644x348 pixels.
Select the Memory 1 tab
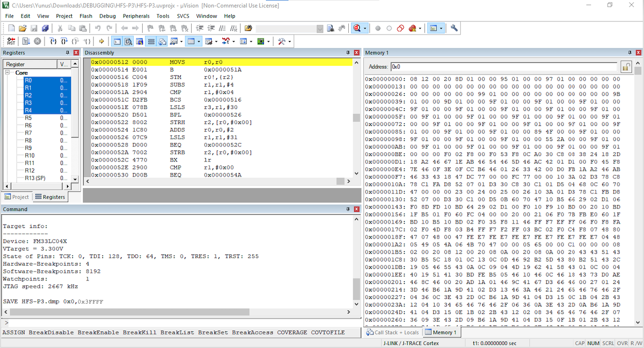pos(441,332)
